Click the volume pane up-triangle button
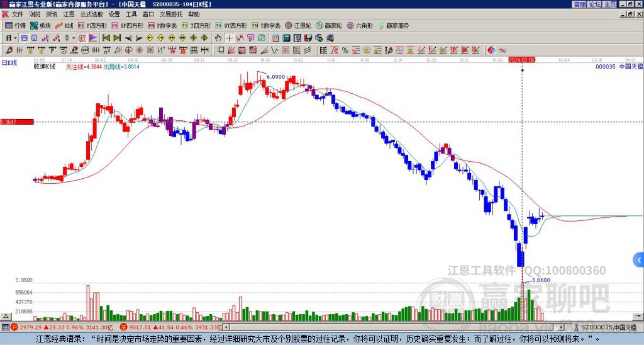The height and width of the screenshot is (345, 644). click(x=6, y=316)
